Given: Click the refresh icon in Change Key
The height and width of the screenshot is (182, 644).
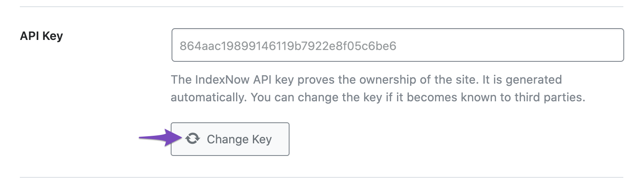Looking at the screenshot, I should click(x=192, y=139).
